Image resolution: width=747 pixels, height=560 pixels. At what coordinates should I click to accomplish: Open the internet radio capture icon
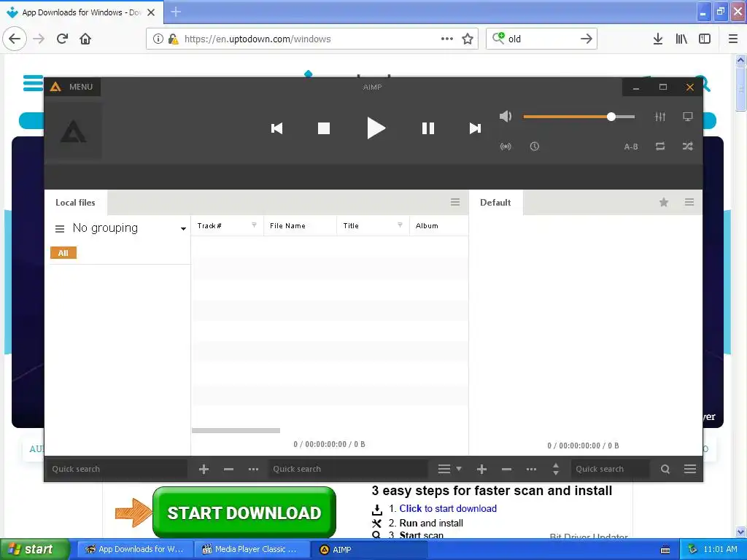[506, 146]
